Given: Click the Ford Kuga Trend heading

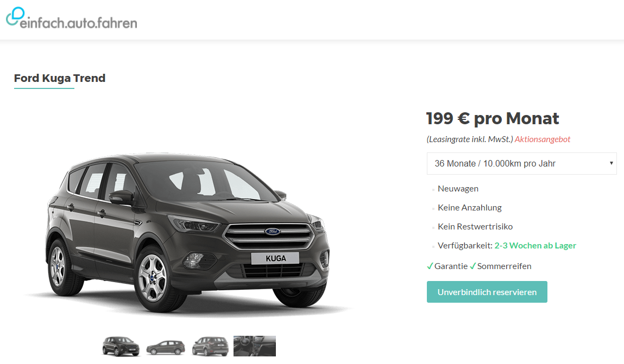Looking at the screenshot, I should tap(60, 78).
